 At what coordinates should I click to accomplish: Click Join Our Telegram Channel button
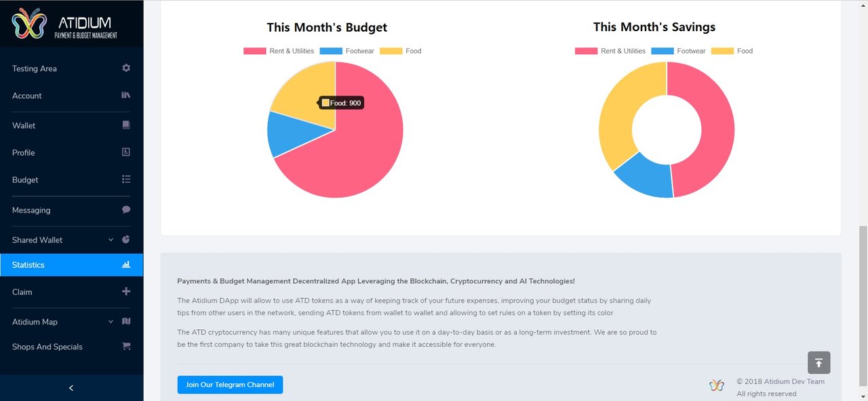(x=230, y=385)
